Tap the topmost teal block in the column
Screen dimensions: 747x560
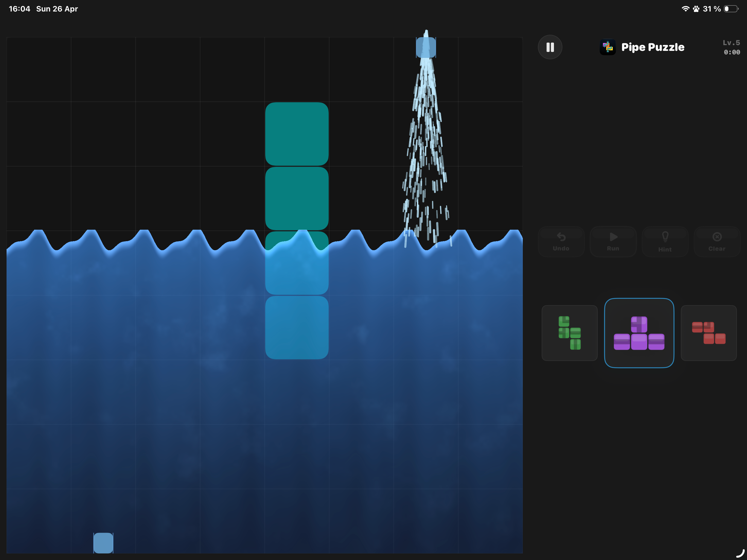point(297,134)
